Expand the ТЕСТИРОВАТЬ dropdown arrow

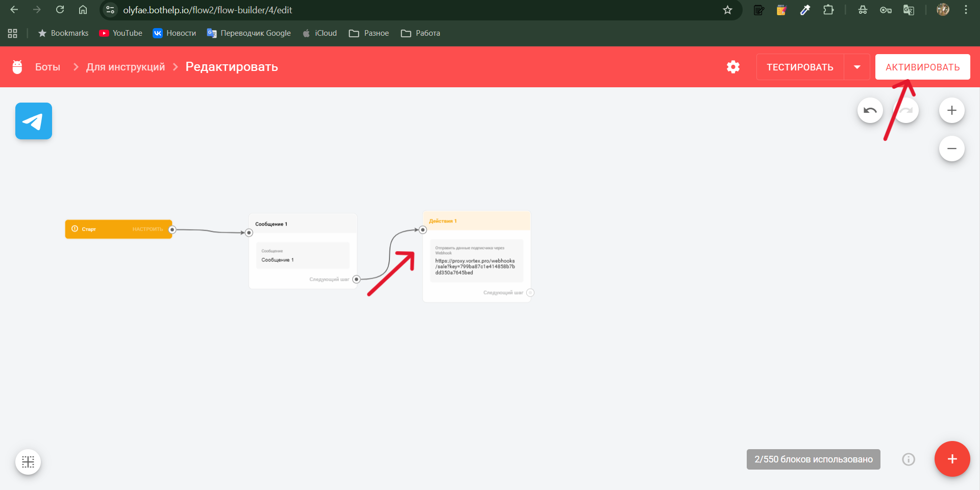(857, 67)
